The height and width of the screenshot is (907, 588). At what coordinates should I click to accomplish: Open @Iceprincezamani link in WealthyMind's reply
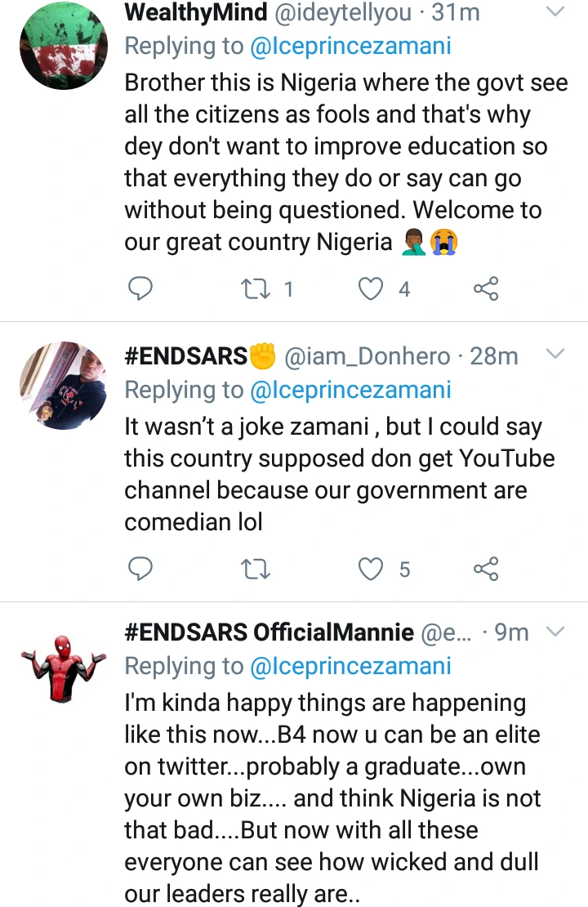pos(350,46)
